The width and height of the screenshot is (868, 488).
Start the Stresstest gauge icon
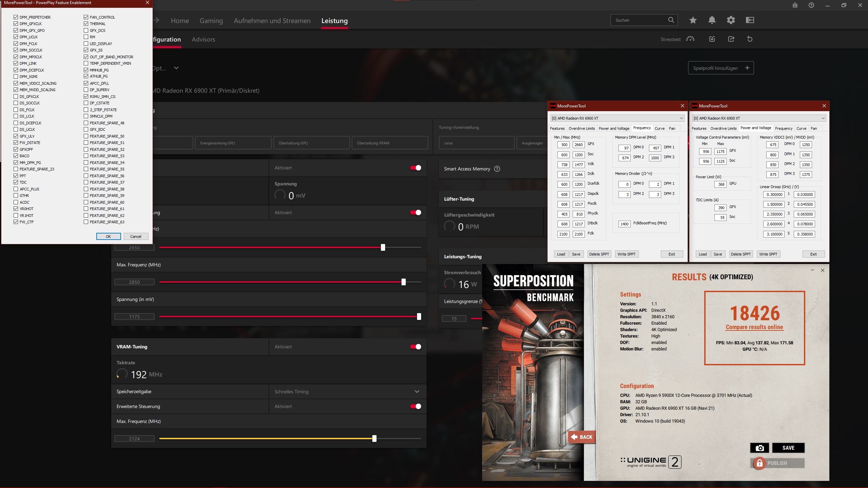(x=690, y=39)
